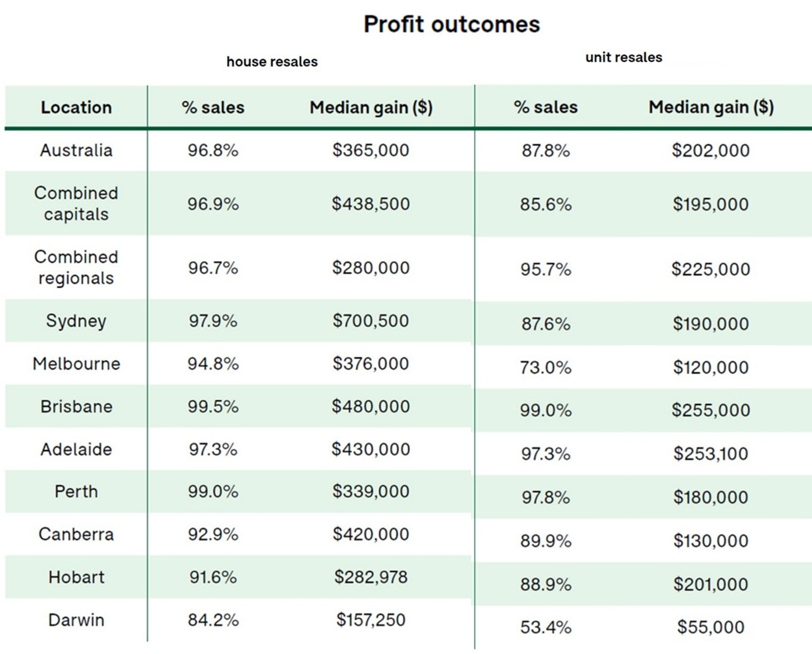This screenshot has width=812, height=654.
Task: Click the Profit outcomes title
Action: pos(452,24)
